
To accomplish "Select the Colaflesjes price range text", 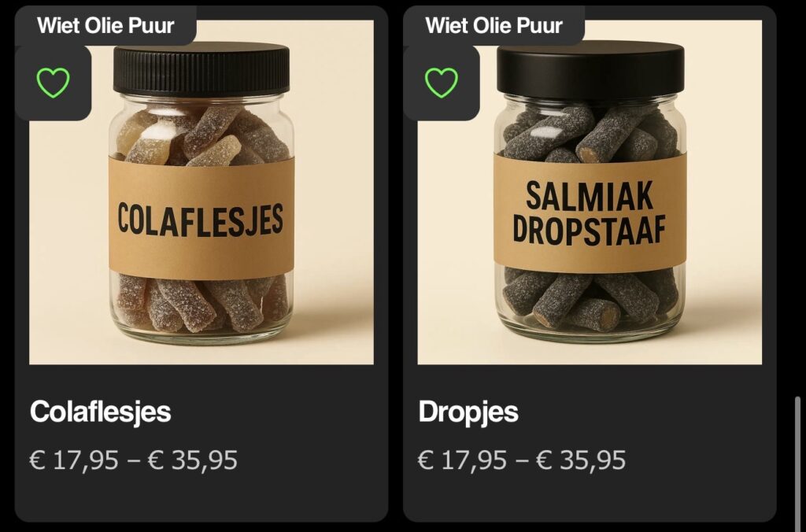I will (x=134, y=460).
